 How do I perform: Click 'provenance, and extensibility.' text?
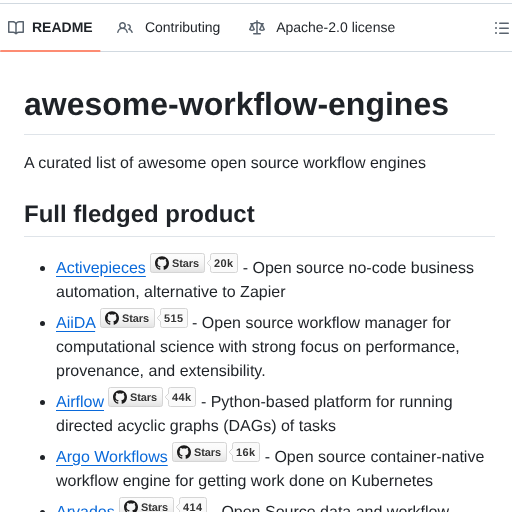[161, 371]
